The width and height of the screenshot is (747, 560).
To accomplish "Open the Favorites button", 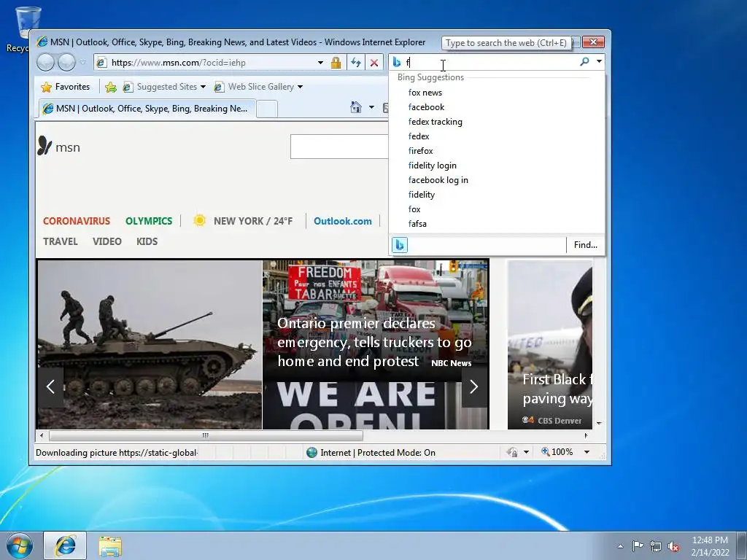I will [66, 87].
